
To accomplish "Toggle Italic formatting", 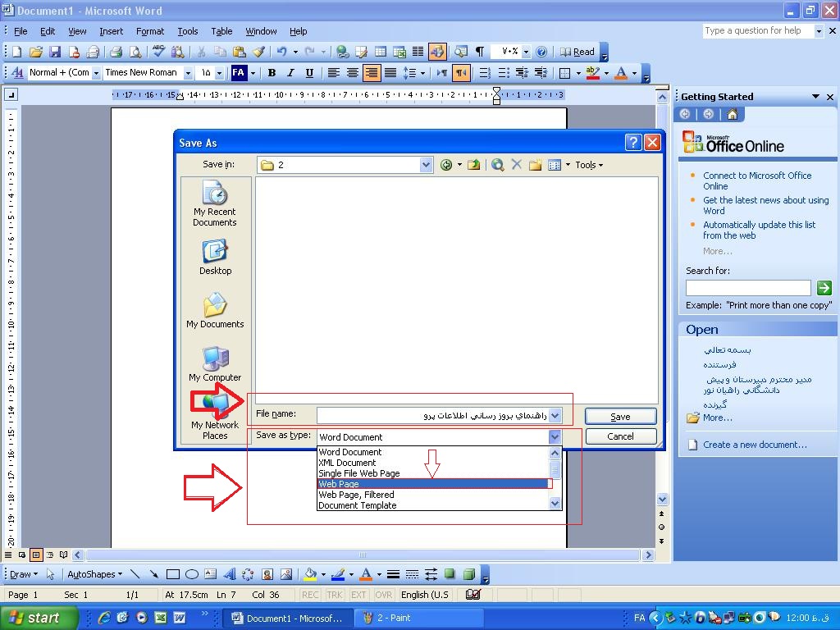I will click(290, 73).
